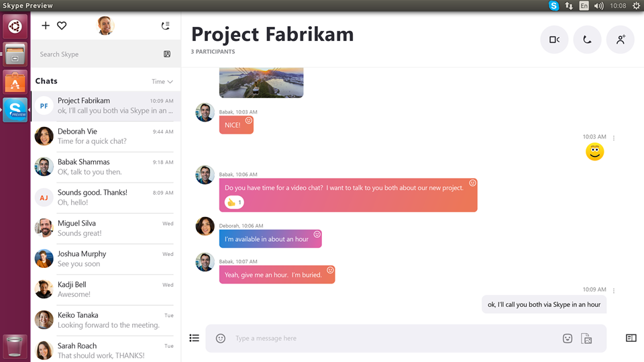
Task: Open the emoticon picker left of message box
Action: point(221,338)
